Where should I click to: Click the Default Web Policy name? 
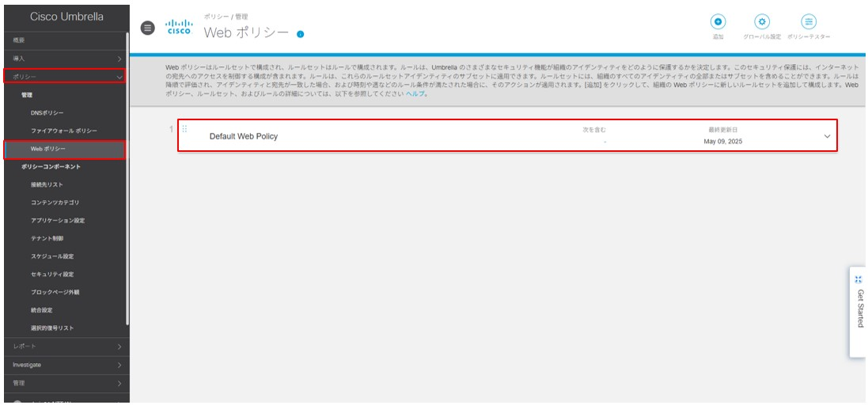pyautogui.click(x=244, y=136)
